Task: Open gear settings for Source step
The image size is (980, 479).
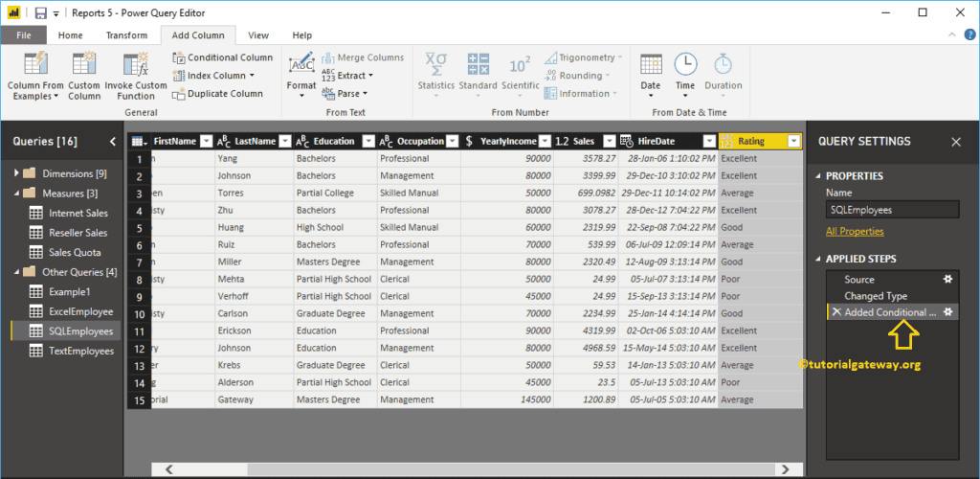Action: (x=947, y=280)
